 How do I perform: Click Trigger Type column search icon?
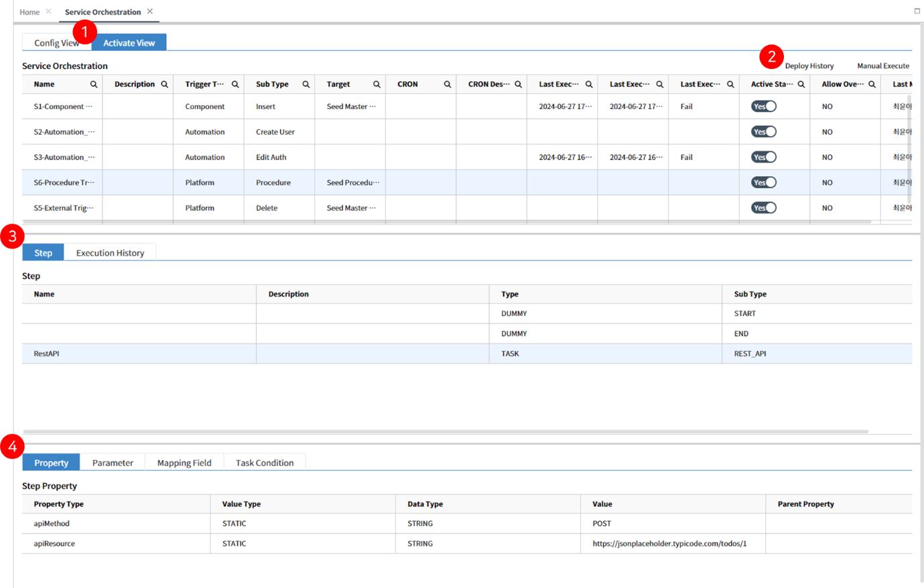tap(235, 84)
